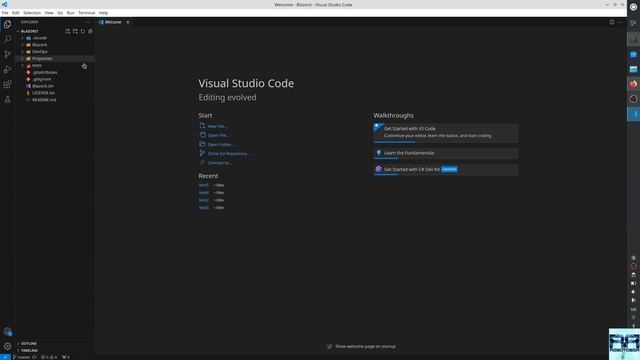Refresh the Explorer file tree
Viewport: 640px width, 360px height.
click(83, 31)
